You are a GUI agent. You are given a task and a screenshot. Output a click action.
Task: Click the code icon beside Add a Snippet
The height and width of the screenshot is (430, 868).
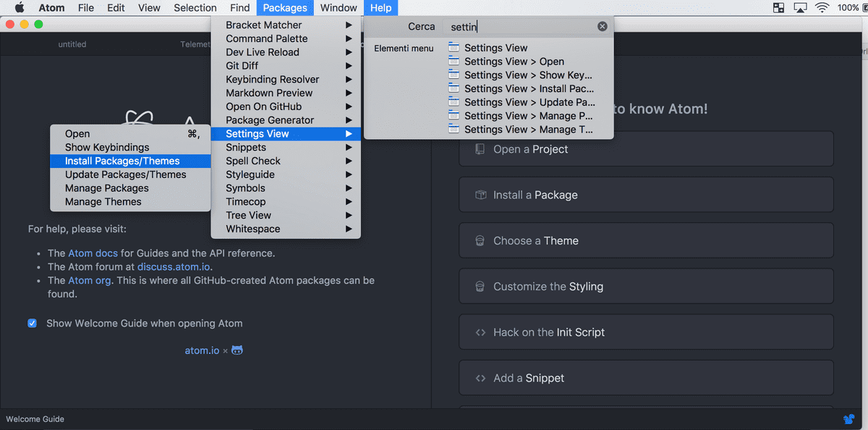480,378
